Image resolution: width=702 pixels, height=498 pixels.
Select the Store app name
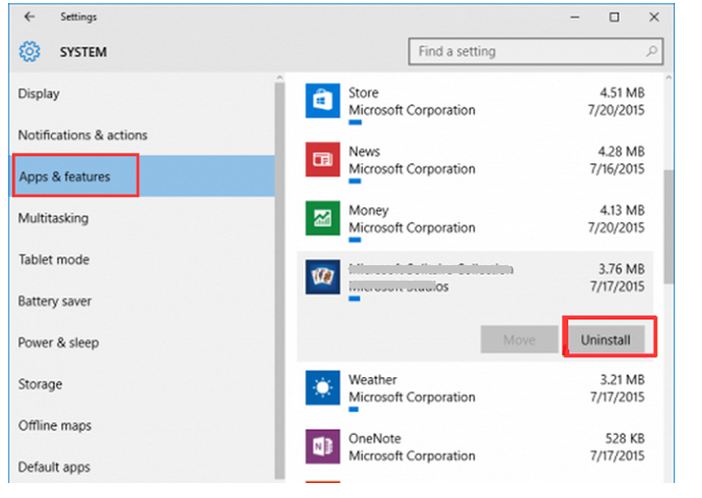pos(364,93)
